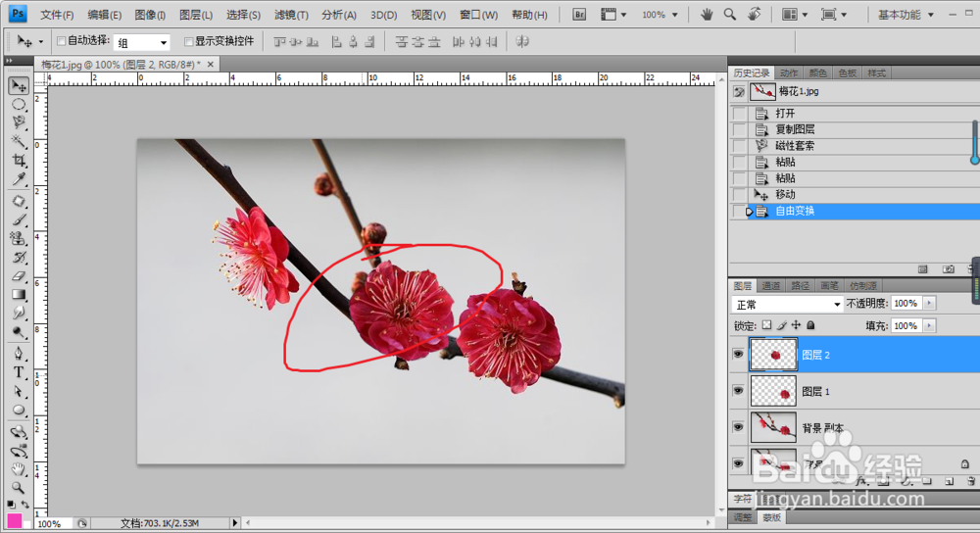Select the Crop tool

[x=19, y=161]
